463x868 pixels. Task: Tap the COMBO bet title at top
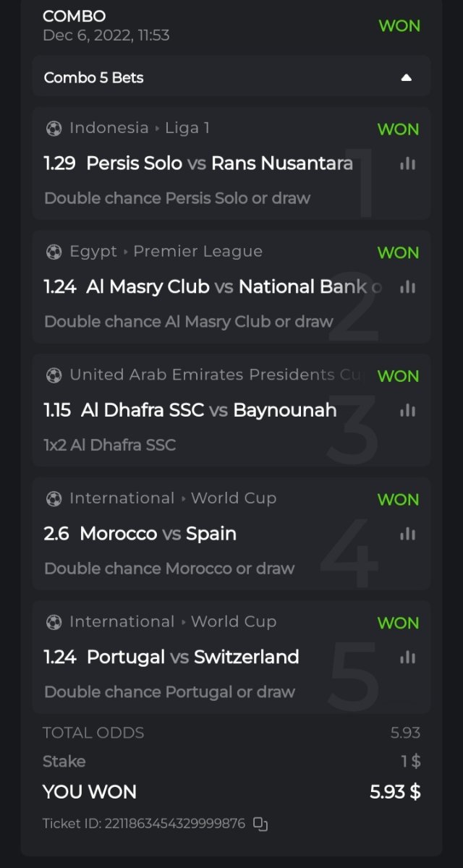point(74,17)
